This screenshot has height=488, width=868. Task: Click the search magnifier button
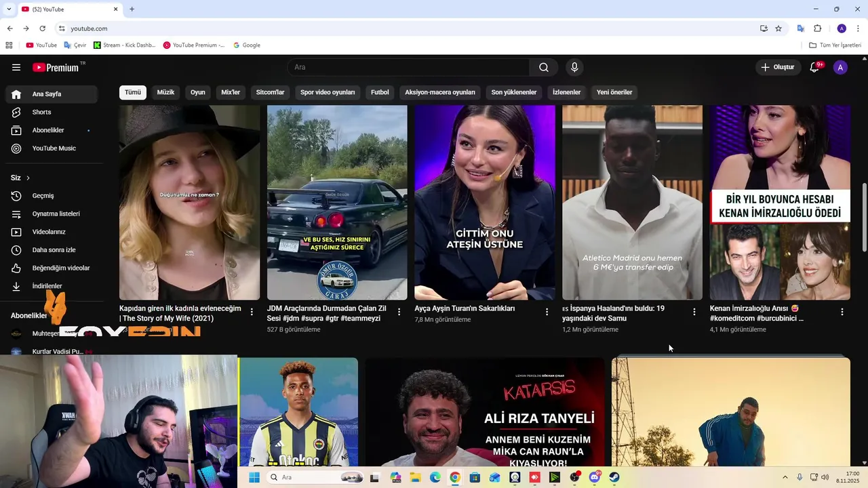(544, 67)
